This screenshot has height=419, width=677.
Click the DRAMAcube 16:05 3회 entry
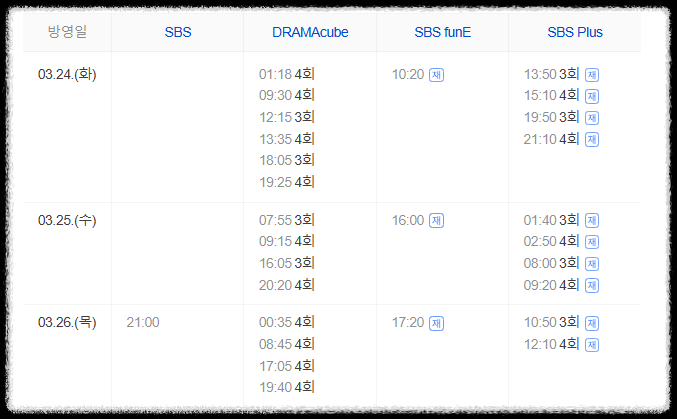287,263
